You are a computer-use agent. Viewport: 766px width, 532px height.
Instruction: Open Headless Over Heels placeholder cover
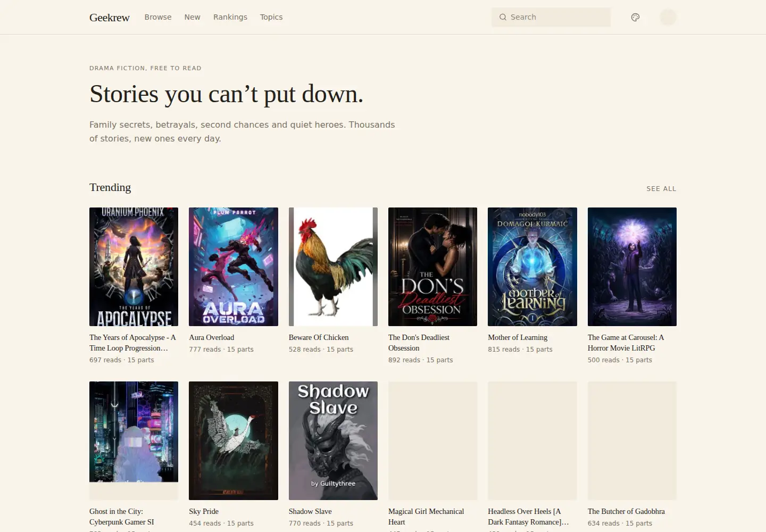[532, 440]
